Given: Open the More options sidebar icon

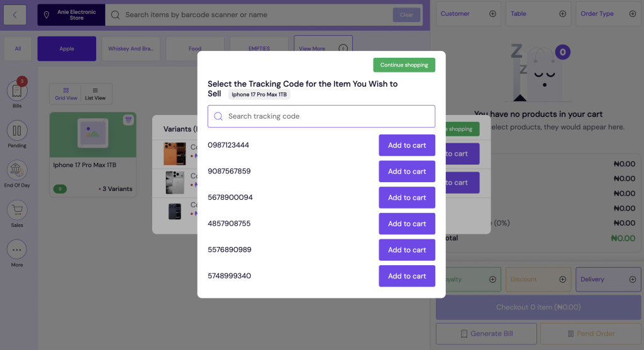Looking at the screenshot, I should 17,250.
